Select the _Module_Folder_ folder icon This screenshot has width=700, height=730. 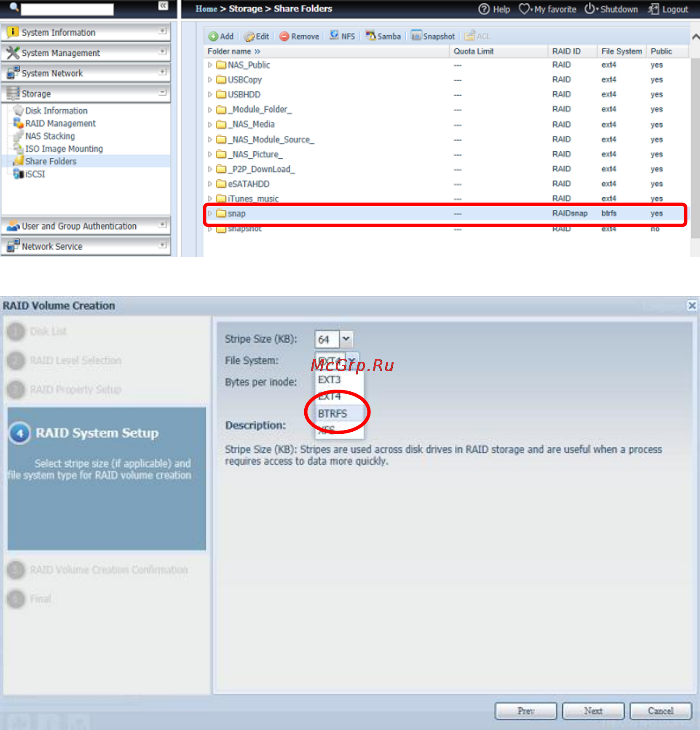click(221, 110)
